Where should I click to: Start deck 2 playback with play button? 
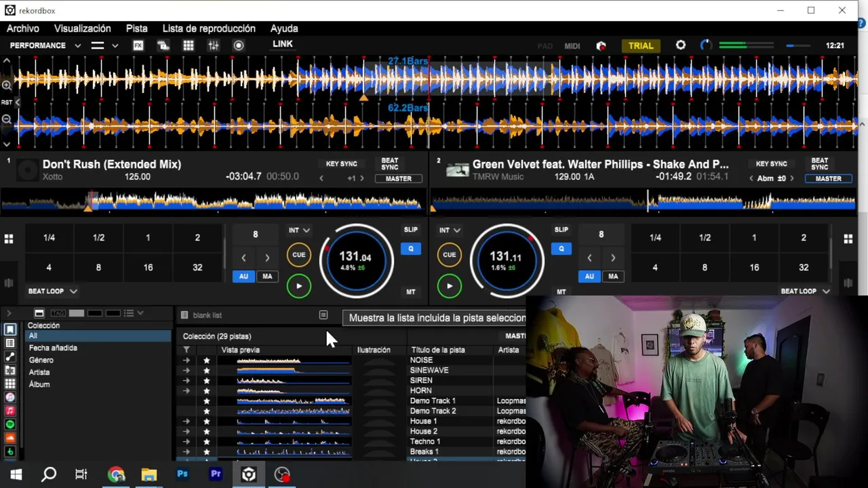(450, 286)
